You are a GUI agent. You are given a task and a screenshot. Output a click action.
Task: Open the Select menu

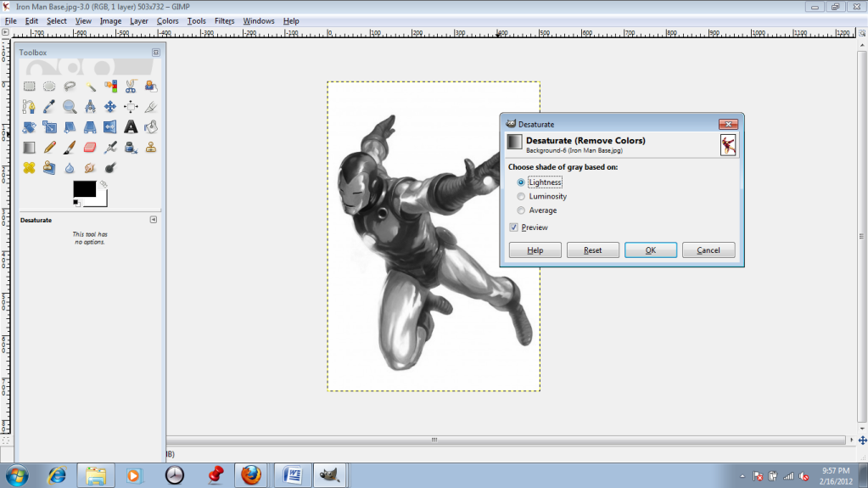click(57, 21)
